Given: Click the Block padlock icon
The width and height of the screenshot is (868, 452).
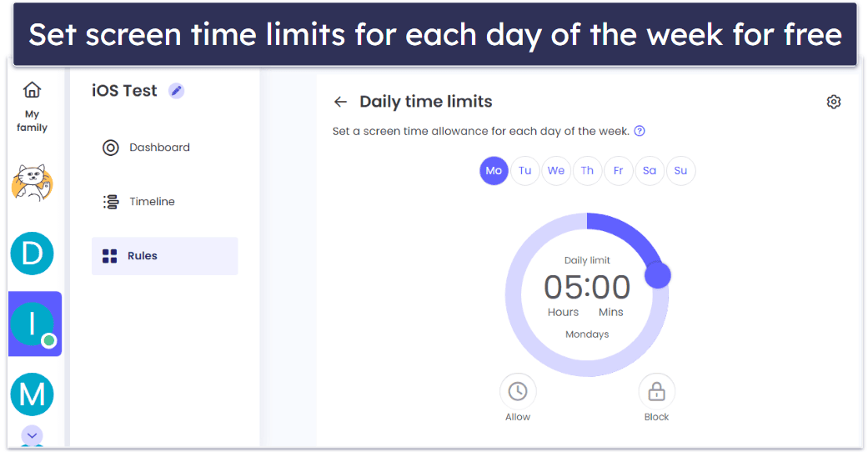Looking at the screenshot, I should pos(657,391).
